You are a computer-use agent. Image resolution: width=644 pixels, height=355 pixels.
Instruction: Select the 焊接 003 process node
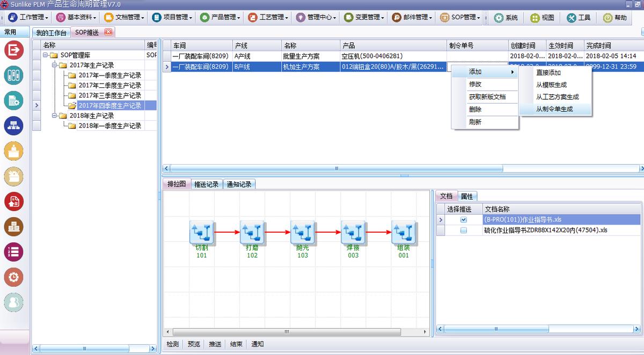click(x=353, y=232)
